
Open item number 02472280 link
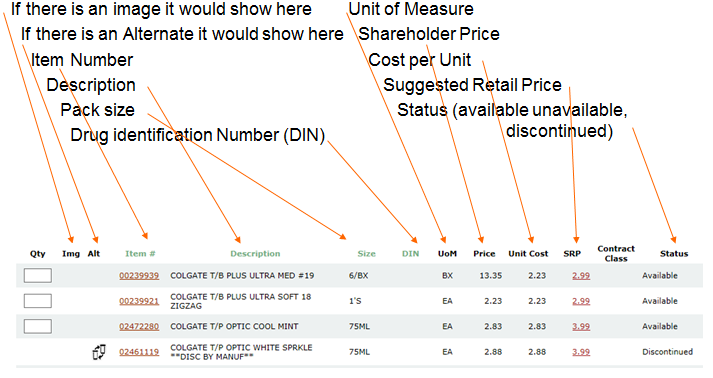click(x=139, y=327)
